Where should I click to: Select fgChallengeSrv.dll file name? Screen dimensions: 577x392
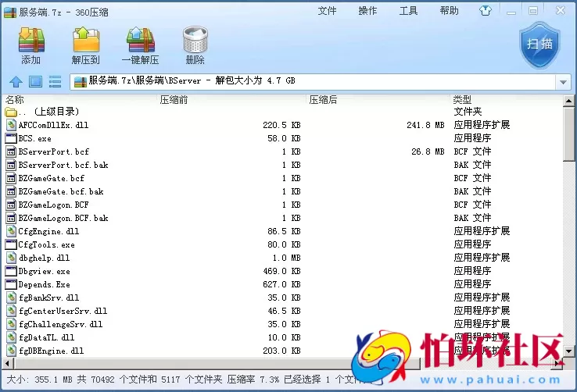[61, 324]
